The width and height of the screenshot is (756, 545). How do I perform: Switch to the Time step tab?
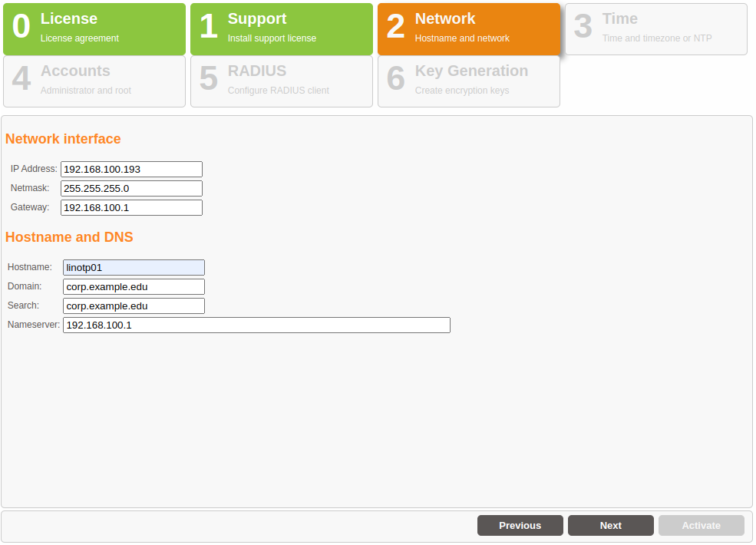tap(656, 28)
